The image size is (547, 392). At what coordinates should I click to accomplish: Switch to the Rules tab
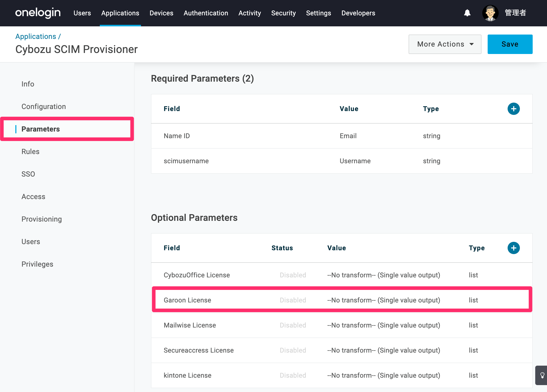click(30, 151)
